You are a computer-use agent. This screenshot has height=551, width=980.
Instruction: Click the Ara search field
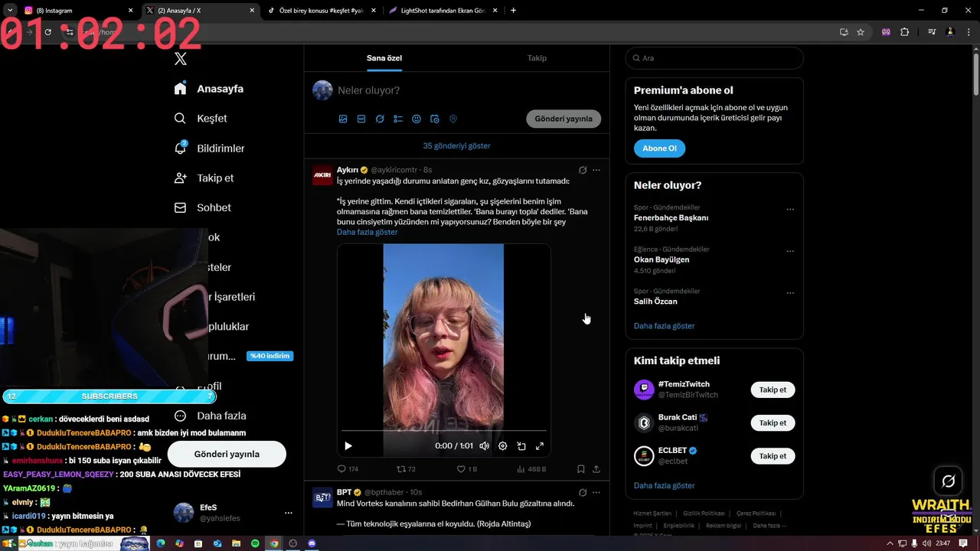pyautogui.click(x=714, y=58)
